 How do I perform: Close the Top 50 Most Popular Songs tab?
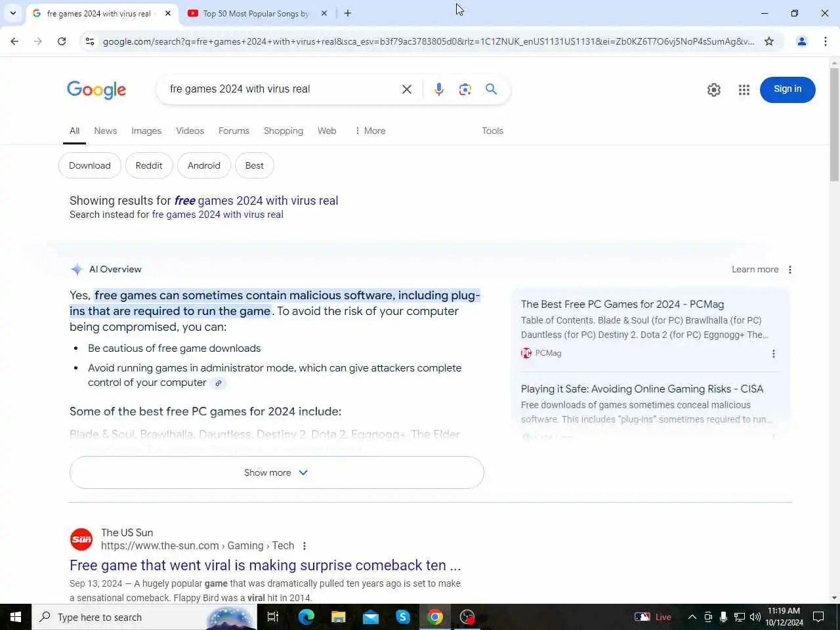pyautogui.click(x=324, y=13)
